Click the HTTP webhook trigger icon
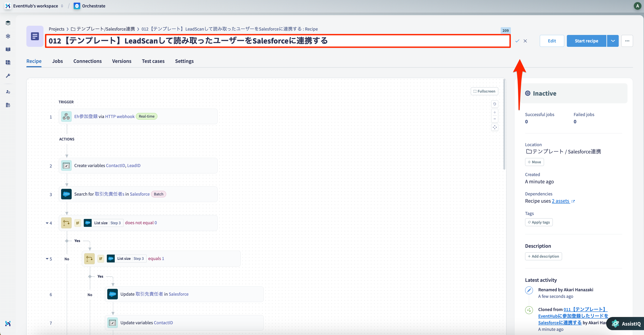Screen dimensions: 644x335 tap(66, 117)
